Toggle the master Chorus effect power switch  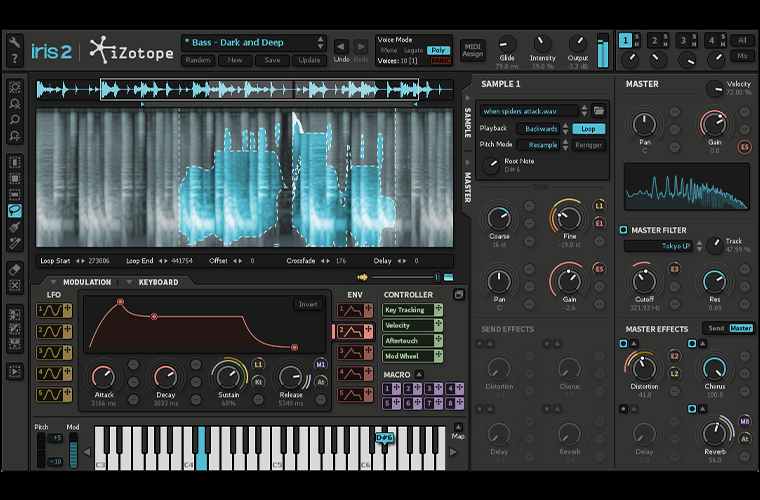tap(692, 344)
